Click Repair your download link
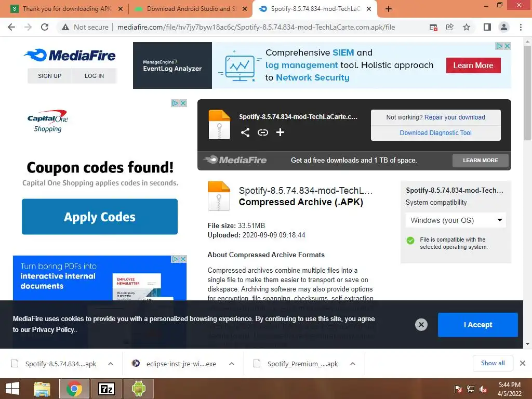 (x=455, y=117)
